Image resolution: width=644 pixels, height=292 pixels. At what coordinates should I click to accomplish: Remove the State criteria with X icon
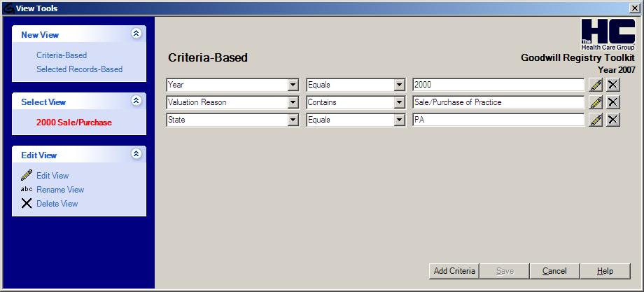coord(612,120)
